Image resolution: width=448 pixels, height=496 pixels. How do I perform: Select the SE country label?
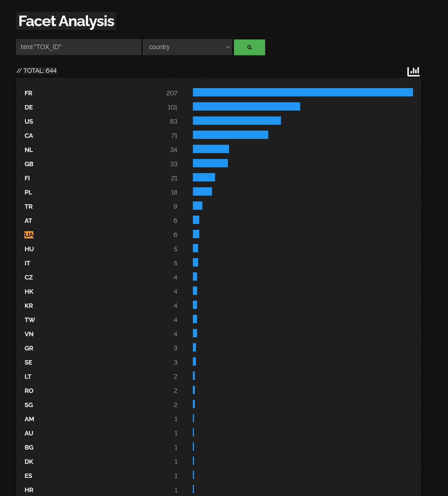coord(29,362)
